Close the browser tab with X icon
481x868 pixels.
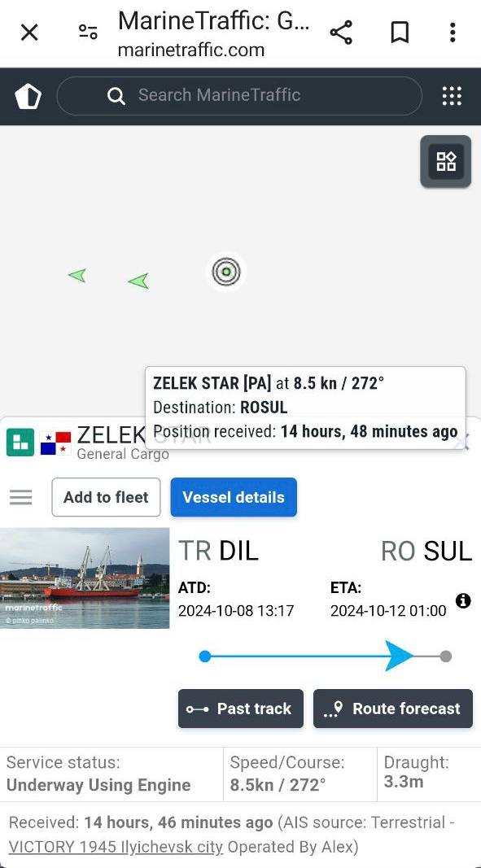click(29, 33)
